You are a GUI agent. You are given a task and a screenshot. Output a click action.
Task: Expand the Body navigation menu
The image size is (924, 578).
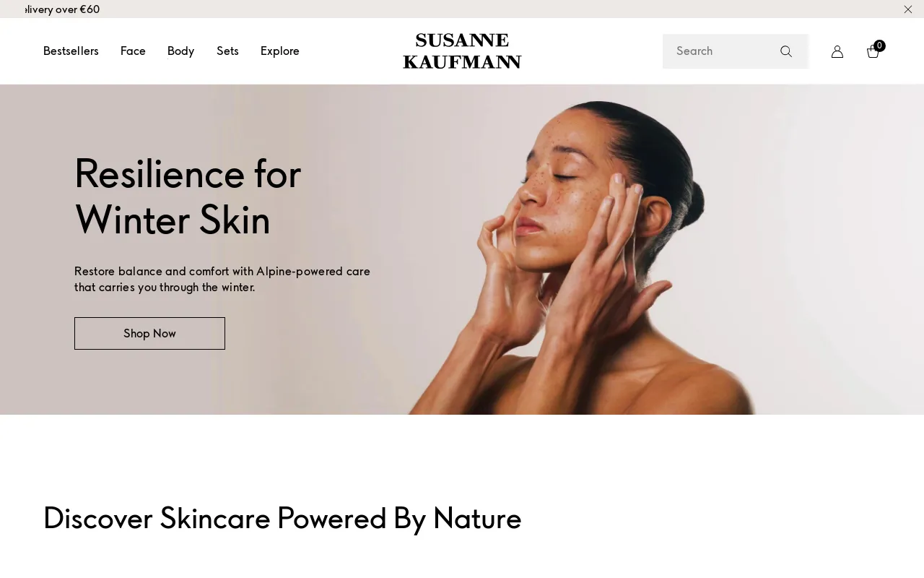coord(180,51)
